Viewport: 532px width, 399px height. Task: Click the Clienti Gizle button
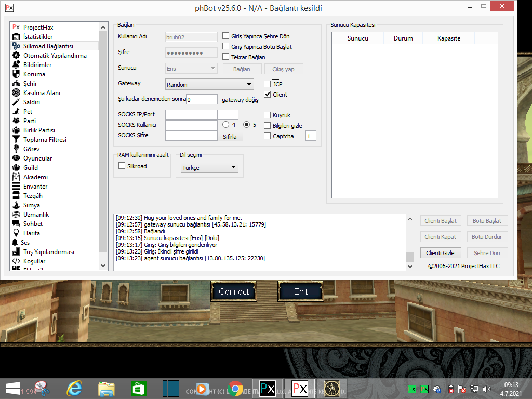click(440, 253)
